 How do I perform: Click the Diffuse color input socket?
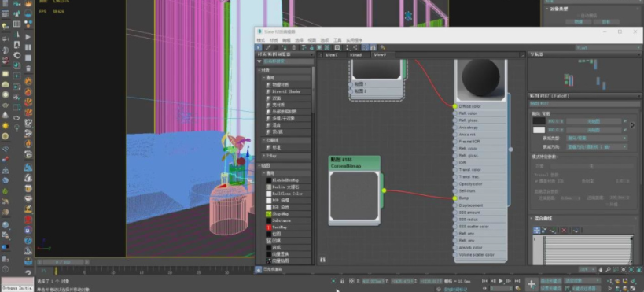click(x=454, y=106)
